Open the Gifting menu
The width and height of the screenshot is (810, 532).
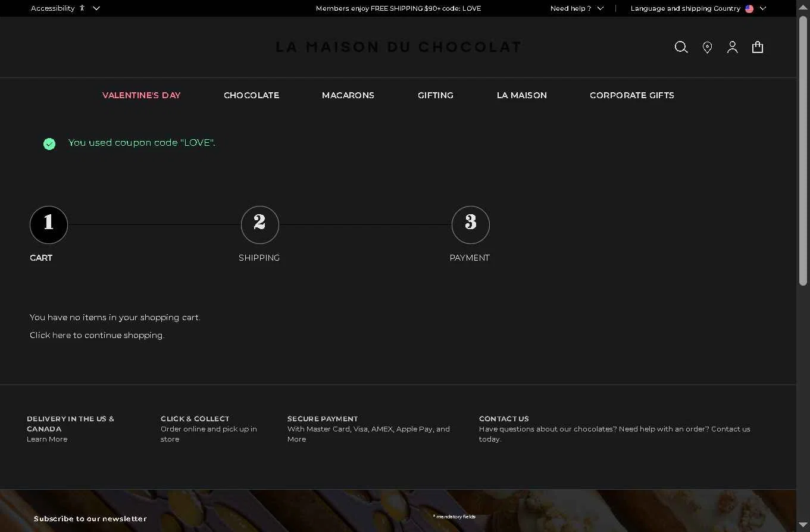coord(436,95)
